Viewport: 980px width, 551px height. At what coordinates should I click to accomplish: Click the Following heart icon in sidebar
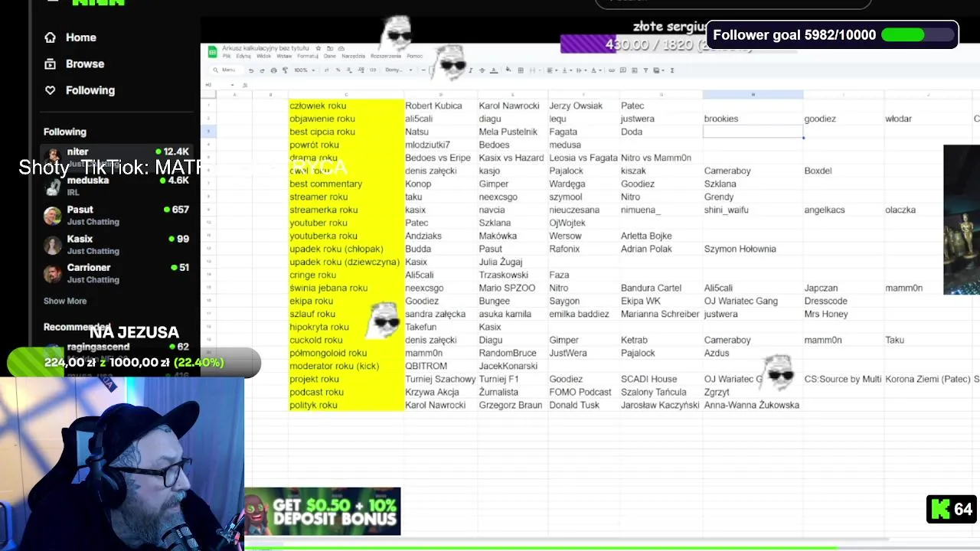pos(51,90)
